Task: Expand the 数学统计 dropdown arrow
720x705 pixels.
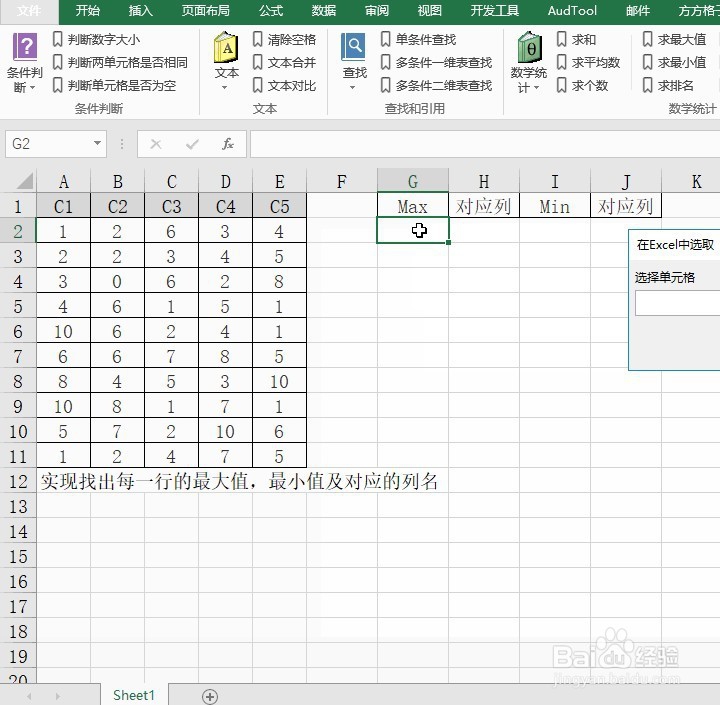Action: tap(536, 87)
